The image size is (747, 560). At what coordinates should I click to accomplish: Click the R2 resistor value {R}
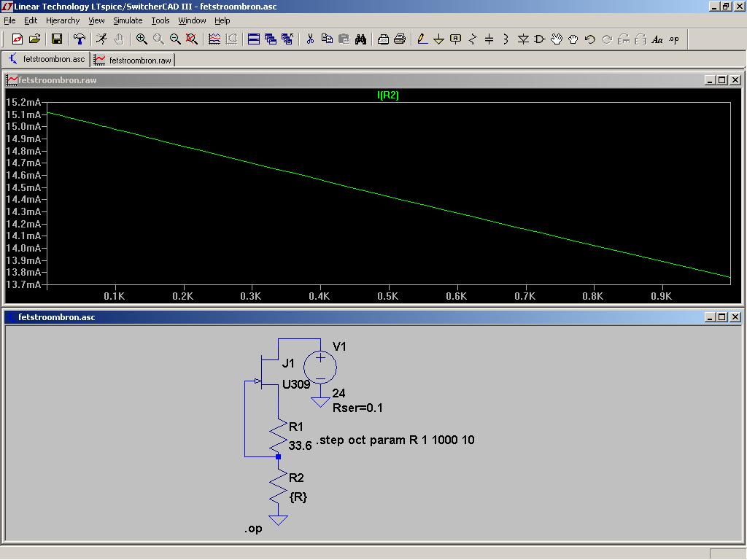(298, 497)
